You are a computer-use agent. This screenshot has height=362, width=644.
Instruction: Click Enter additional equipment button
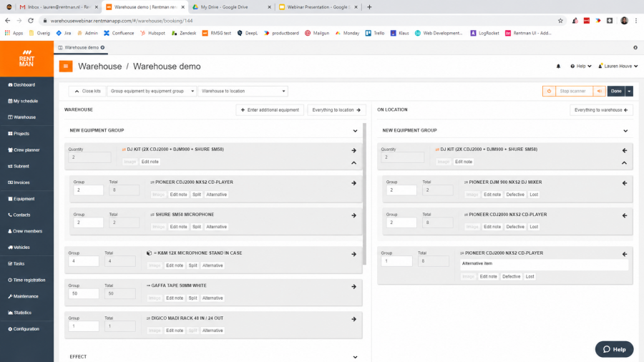pos(270,110)
